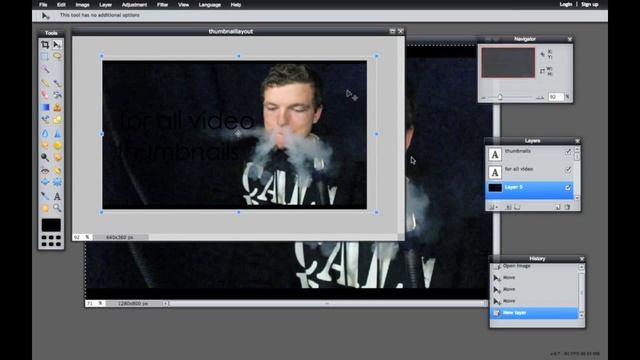Viewport: 640px width, 360px height.
Task: Click the Login link
Action: [x=566, y=4]
